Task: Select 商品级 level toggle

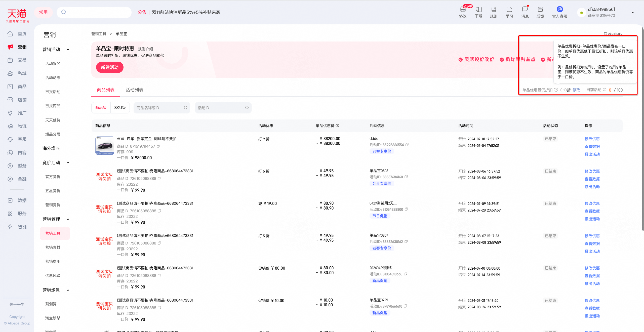Action: pyautogui.click(x=101, y=108)
